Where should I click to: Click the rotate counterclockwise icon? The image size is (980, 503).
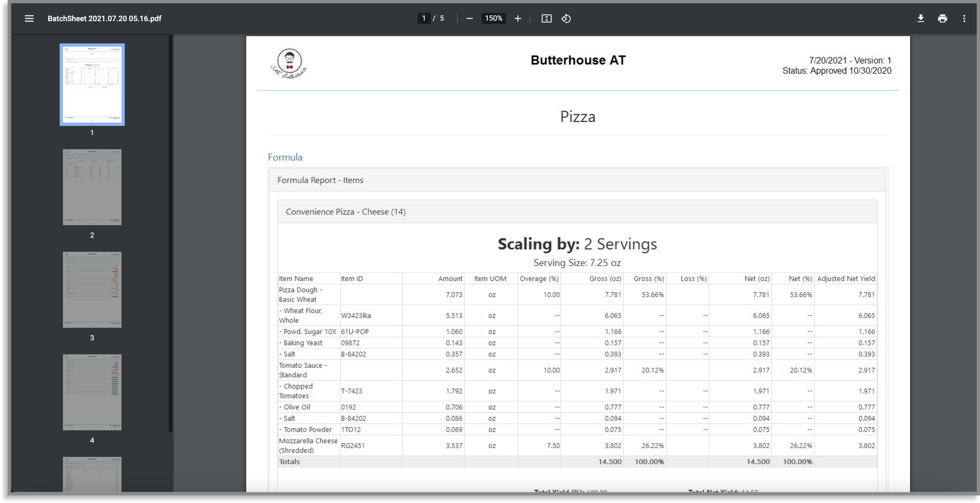[566, 18]
